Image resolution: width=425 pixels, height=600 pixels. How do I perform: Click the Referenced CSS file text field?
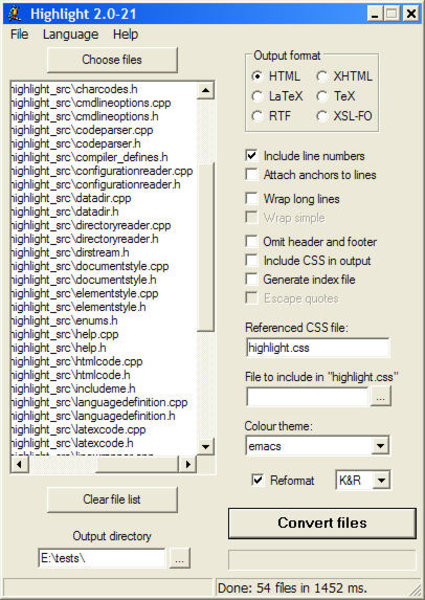[318, 348]
